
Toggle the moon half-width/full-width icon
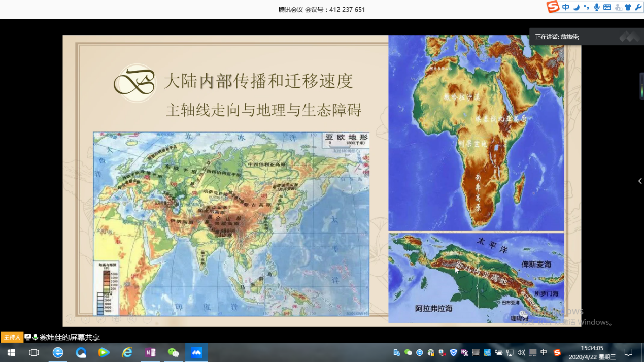tap(577, 7)
